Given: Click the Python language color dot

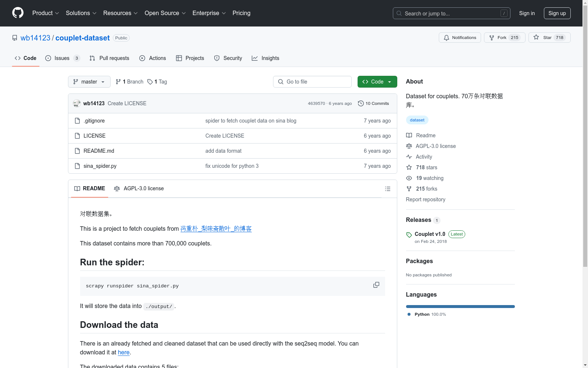Looking at the screenshot, I should (409, 314).
